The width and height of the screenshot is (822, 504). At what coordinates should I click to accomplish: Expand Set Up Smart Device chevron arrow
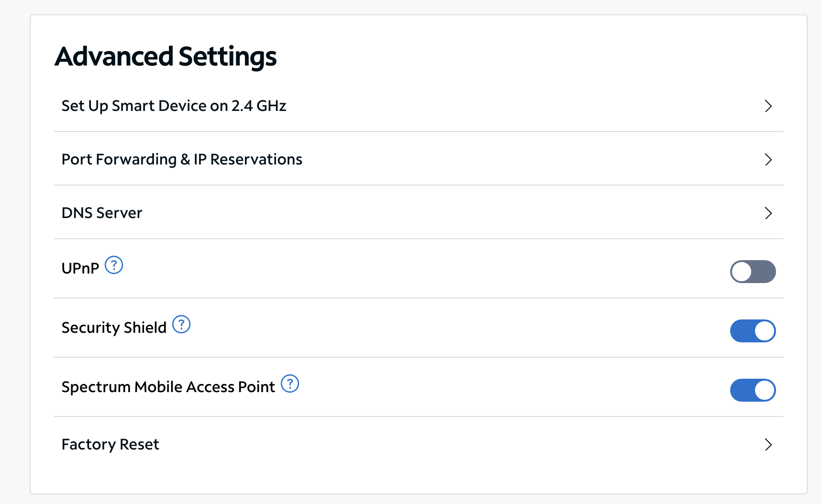click(x=768, y=106)
